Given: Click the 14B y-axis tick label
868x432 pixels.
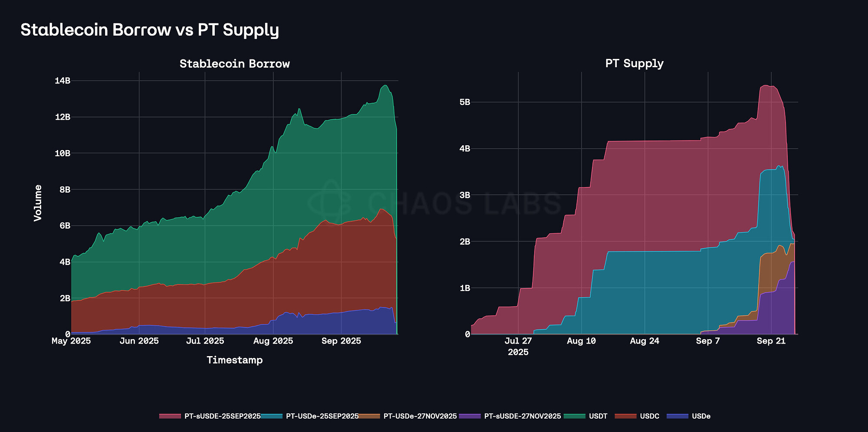Looking at the screenshot, I should tap(62, 81).
